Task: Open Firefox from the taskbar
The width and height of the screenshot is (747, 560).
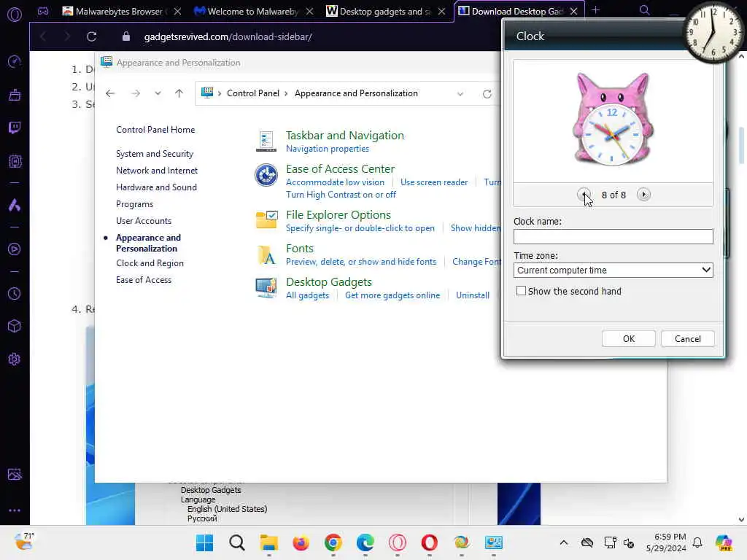Action: click(x=301, y=542)
